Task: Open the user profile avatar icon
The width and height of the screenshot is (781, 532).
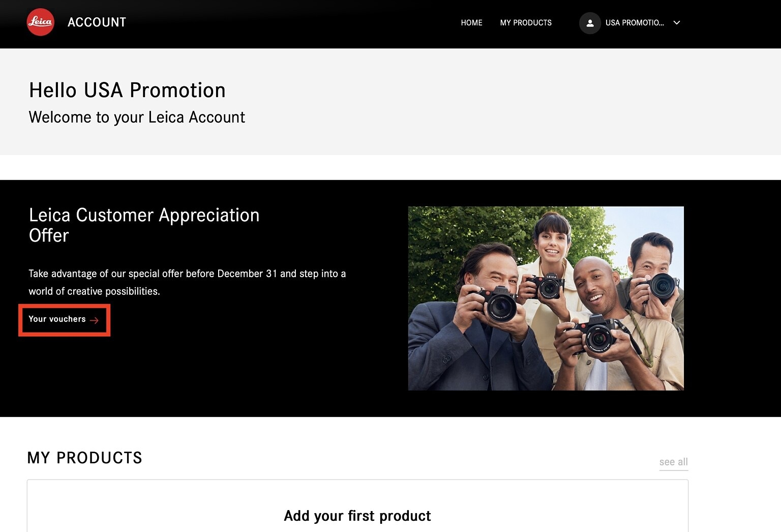Action: 590,23
